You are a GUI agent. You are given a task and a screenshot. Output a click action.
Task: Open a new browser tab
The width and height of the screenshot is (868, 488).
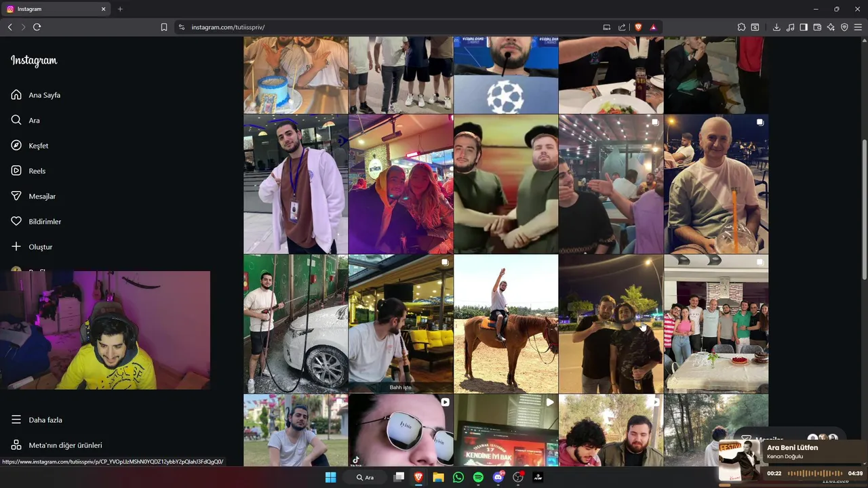tap(120, 9)
